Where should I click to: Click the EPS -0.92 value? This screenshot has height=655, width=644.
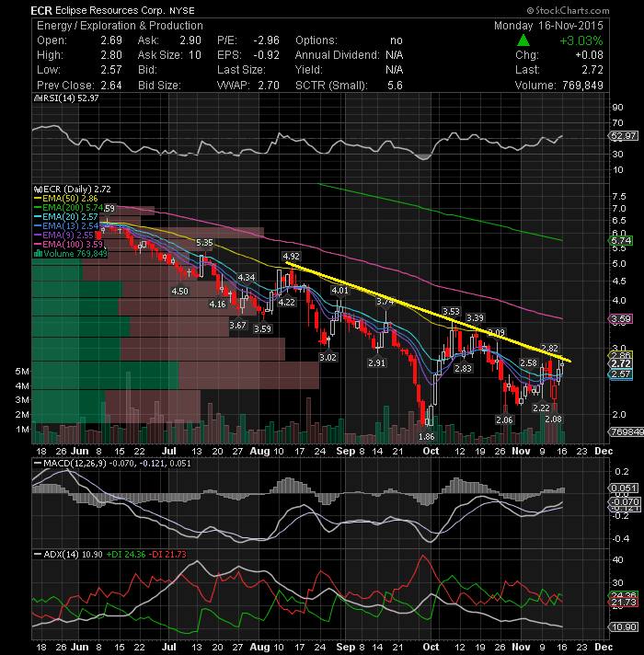point(266,55)
